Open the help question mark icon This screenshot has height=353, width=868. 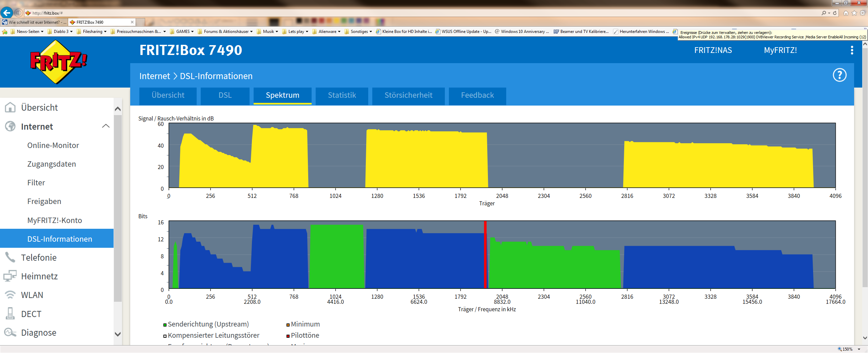click(840, 75)
